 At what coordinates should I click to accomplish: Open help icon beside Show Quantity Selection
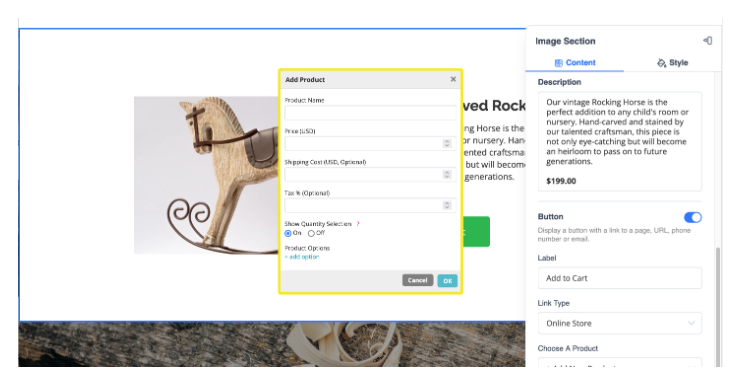coord(358,224)
